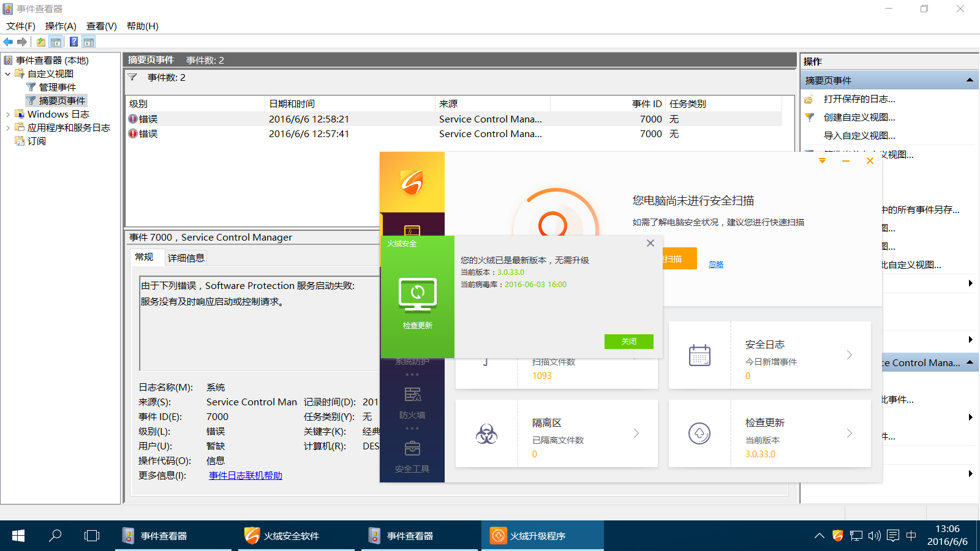Click the funnel filter icon above event list
This screenshot has width=980, height=551.
click(x=132, y=77)
